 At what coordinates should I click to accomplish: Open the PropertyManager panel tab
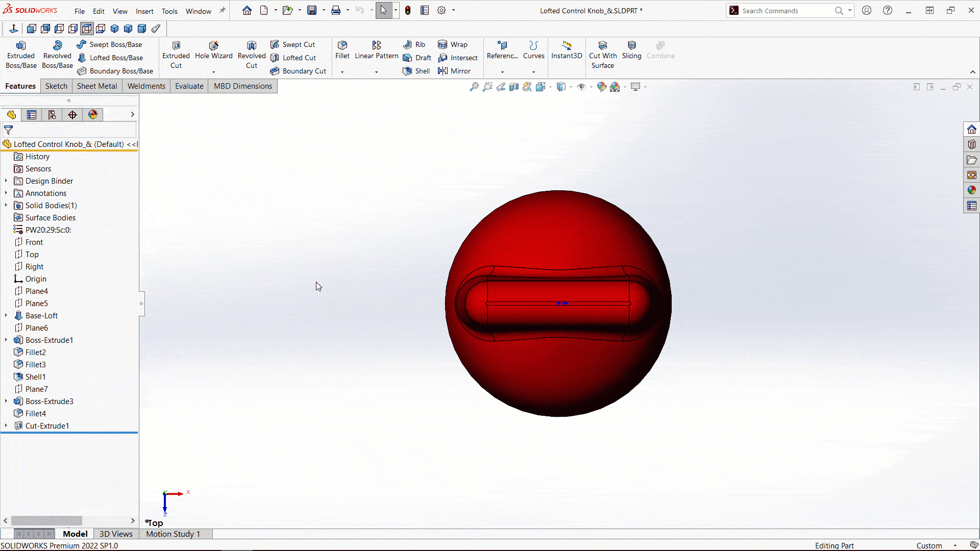(x=32, y=115)
